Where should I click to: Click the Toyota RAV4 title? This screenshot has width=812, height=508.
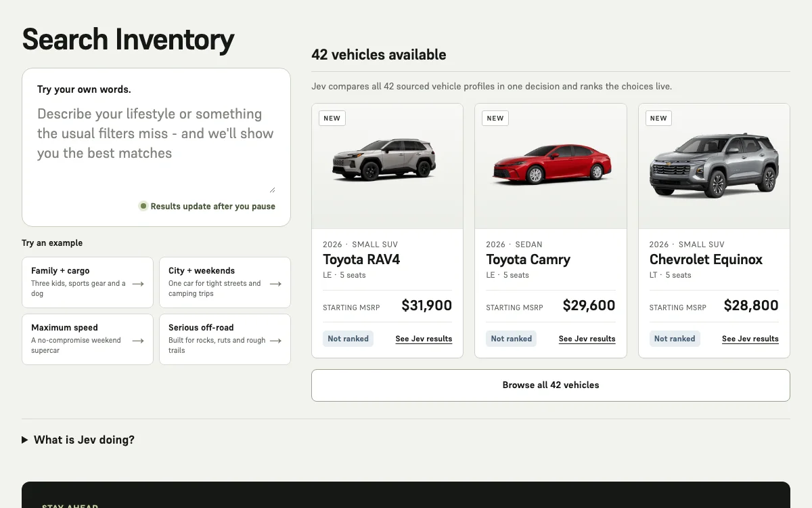[x=361, y=259]
